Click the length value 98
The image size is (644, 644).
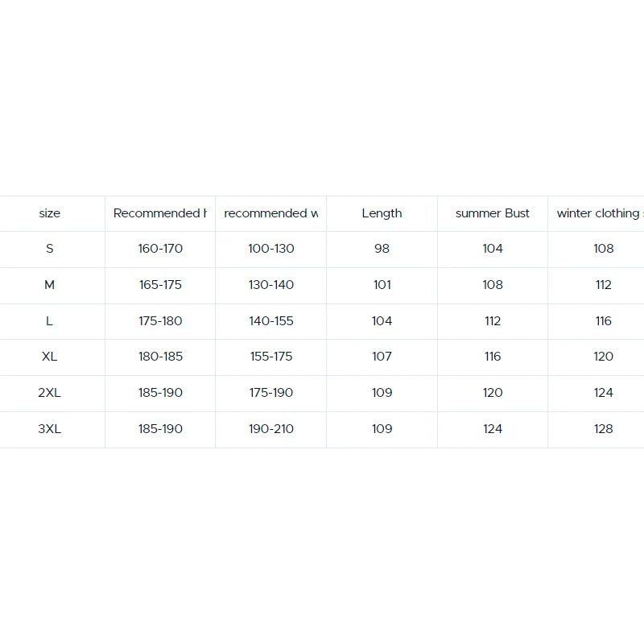click(x=382, y=249)
